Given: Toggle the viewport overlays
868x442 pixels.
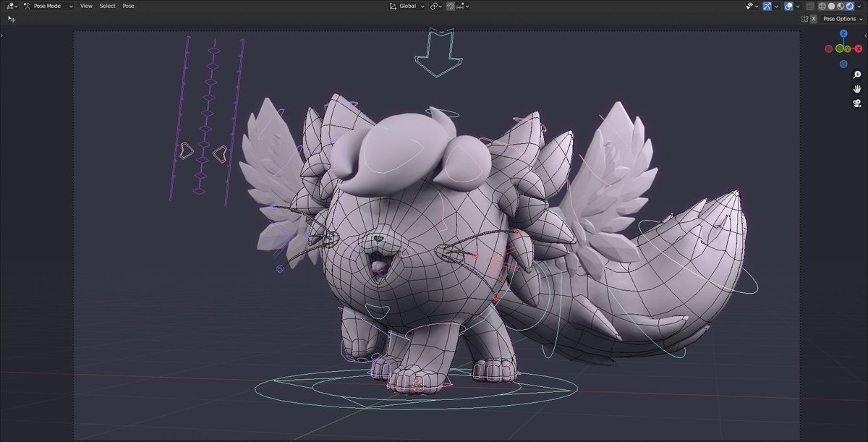Looking at the screenshot, I should point(788,6).
